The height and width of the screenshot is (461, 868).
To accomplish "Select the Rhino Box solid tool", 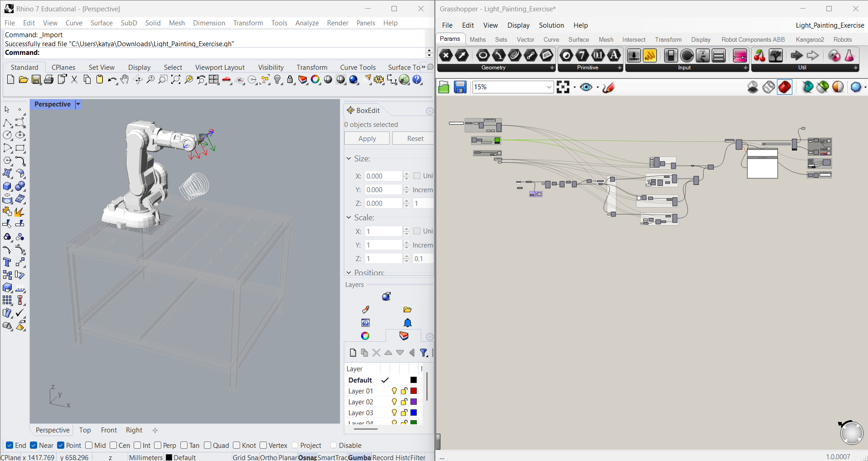I will [x=7, y=186].
